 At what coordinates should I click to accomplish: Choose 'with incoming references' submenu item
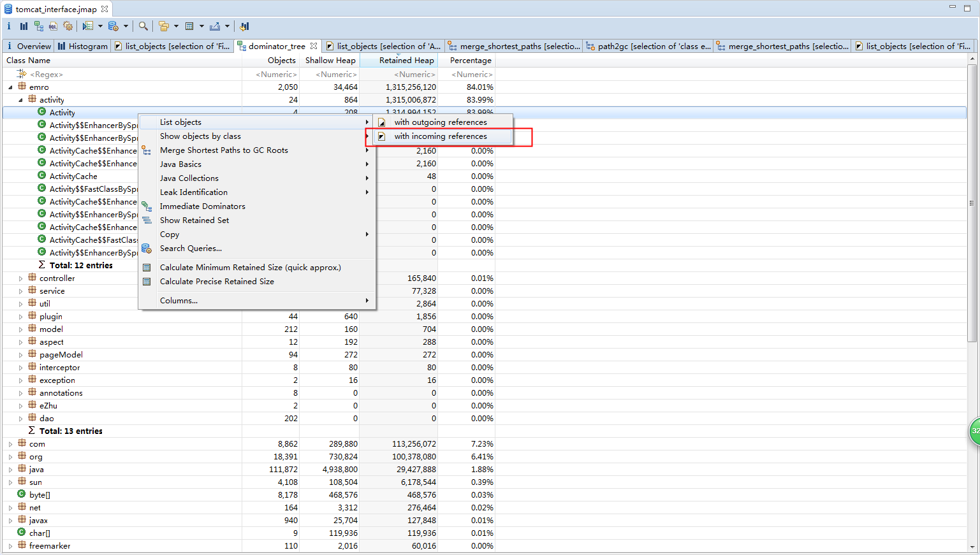440,136
